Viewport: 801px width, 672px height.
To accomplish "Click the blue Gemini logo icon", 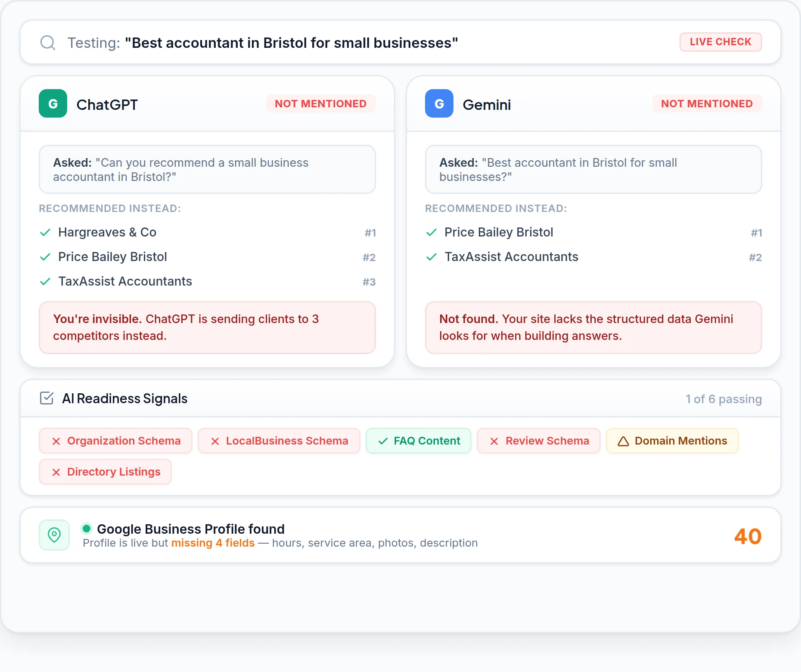I will pyautogui.click(x=439, y=103).
